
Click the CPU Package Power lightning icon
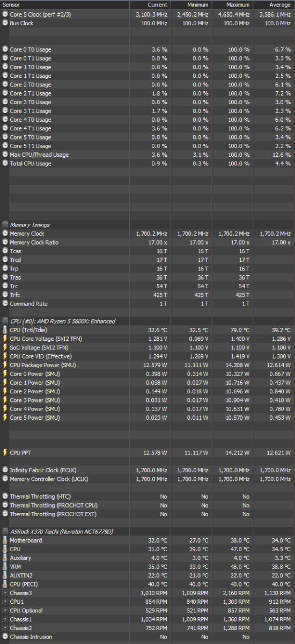coord(5,365)
